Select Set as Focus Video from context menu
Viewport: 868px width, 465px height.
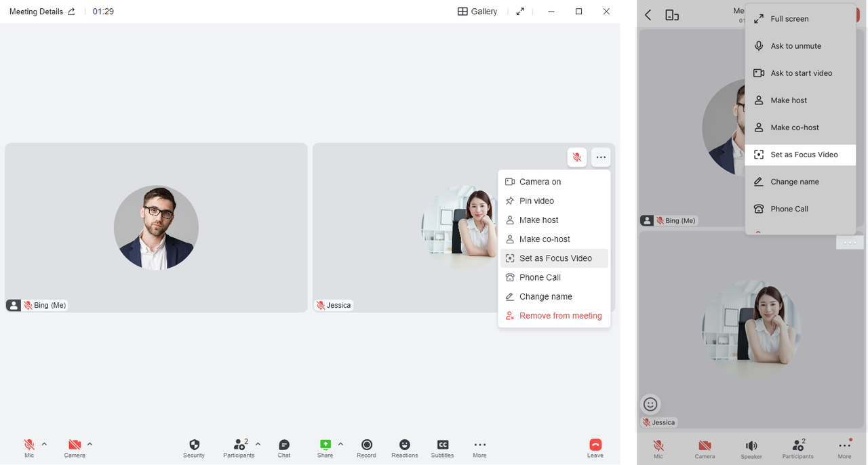[x=554, y=258]
